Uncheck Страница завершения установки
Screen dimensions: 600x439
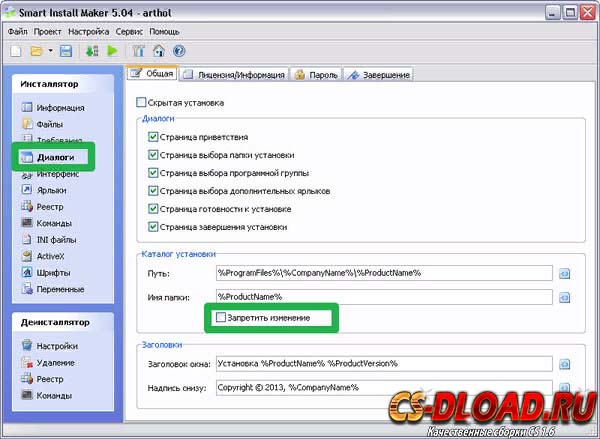(153, 227)
